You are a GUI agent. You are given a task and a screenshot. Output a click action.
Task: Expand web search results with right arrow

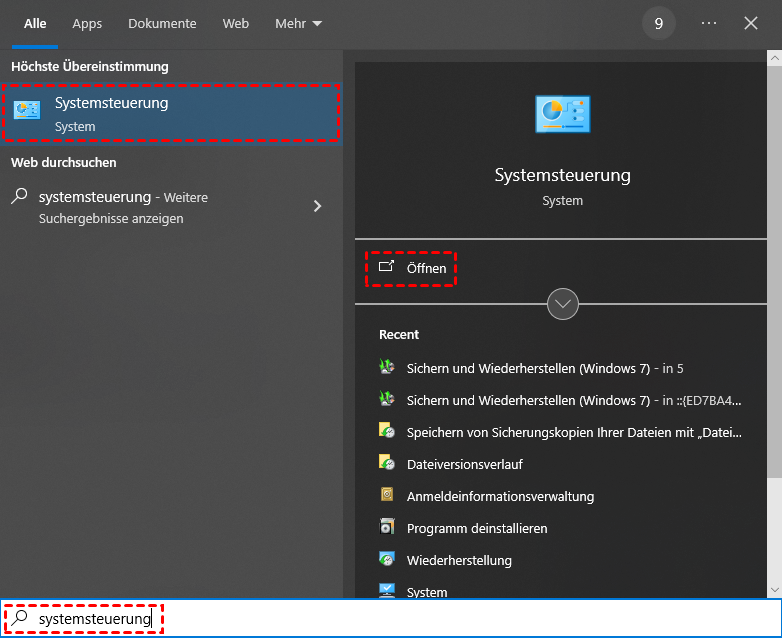[x=318, y=206]
